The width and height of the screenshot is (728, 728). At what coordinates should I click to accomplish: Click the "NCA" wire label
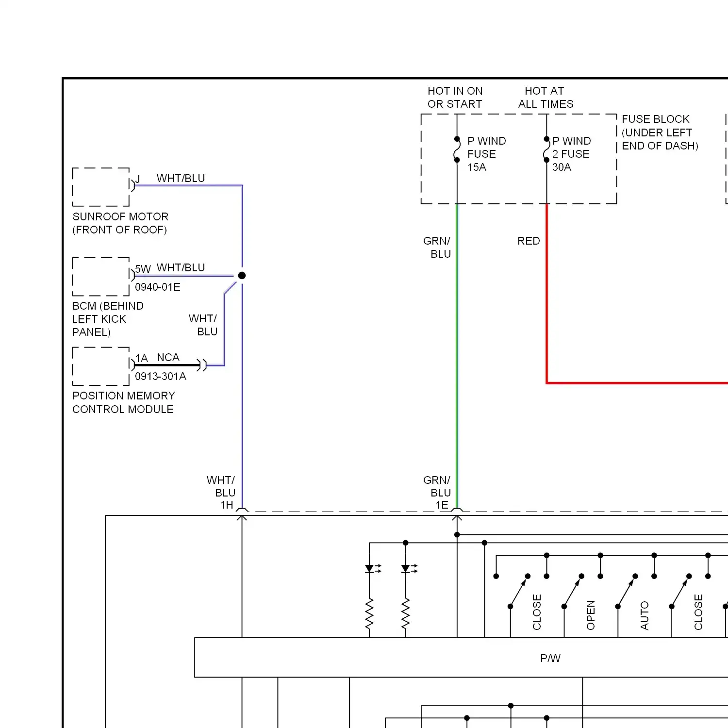(168, 358)
